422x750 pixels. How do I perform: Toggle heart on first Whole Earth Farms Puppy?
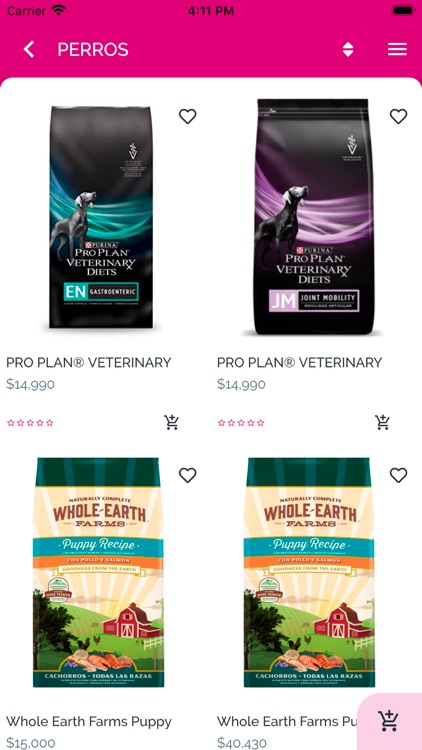coord(188,475)
